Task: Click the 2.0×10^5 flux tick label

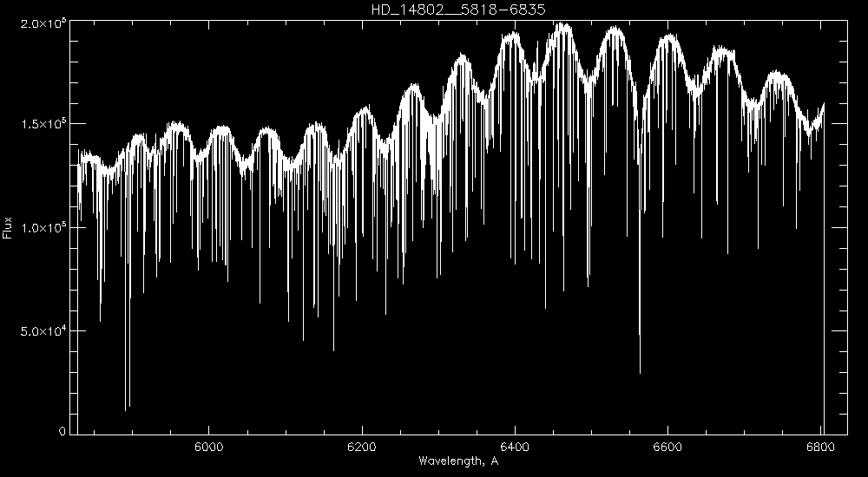Action: [45, 23]
